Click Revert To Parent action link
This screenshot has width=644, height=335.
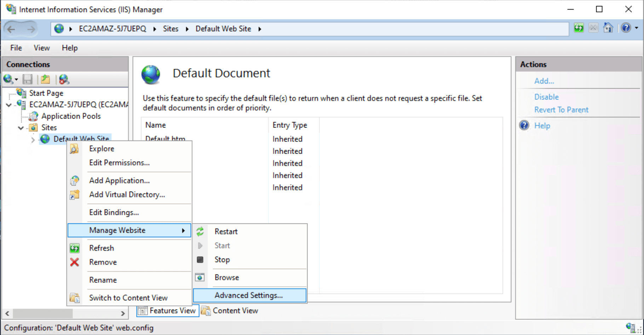pyautogui.click(x=561, y=110)
